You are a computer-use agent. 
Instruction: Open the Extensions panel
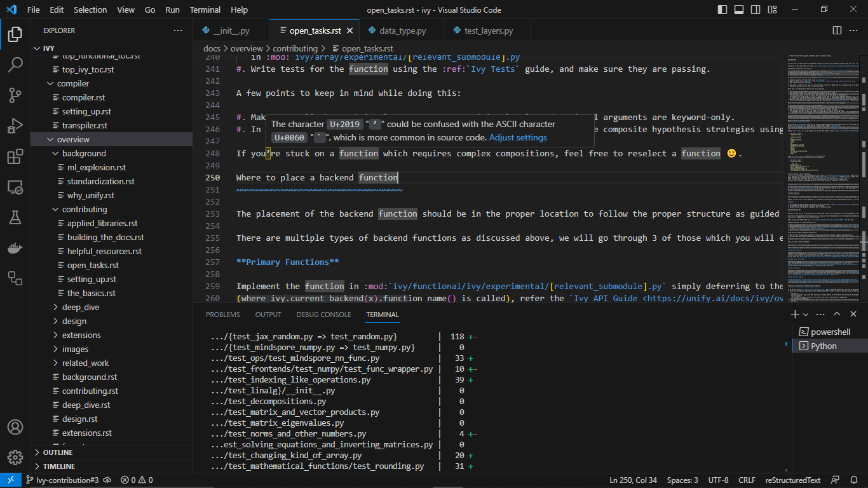pos(15,156)
